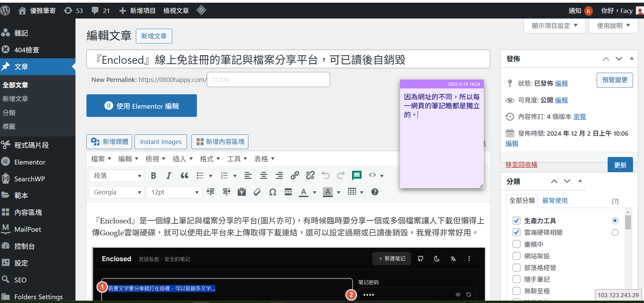Click the 新增媒體 button
Image resolution: width=644 pixels, height=303 pixels.
(x=109, y=142)
